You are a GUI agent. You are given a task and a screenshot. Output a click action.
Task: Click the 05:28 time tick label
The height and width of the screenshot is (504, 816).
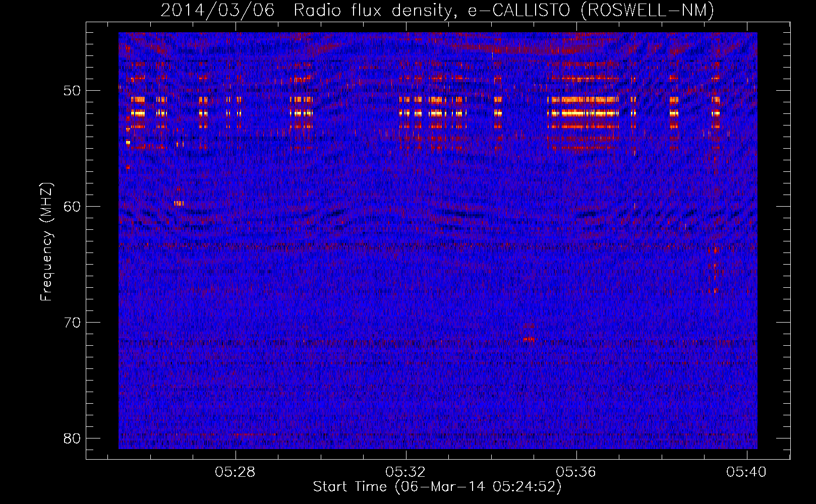(235, 472)
